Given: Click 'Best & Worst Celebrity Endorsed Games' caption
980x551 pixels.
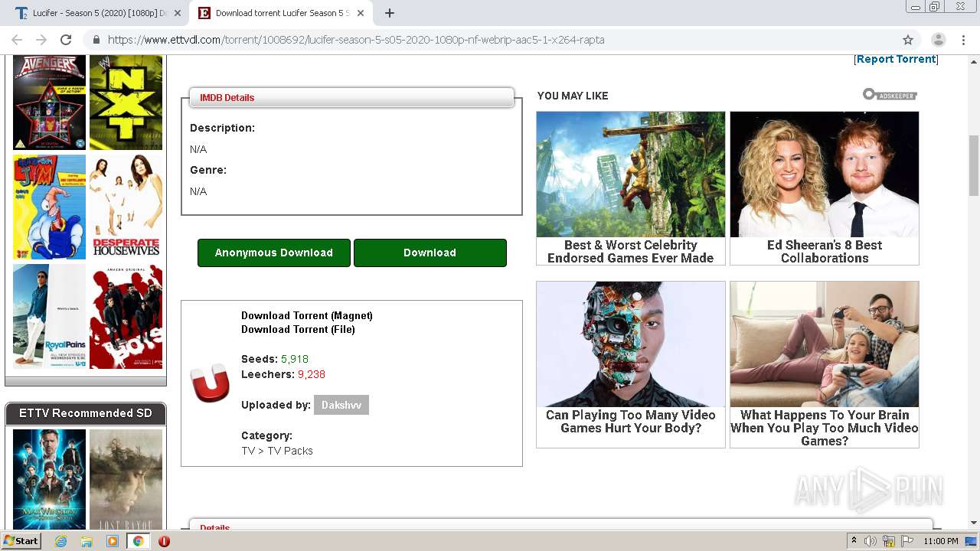Looking at the screenshot, I should 631,251.
